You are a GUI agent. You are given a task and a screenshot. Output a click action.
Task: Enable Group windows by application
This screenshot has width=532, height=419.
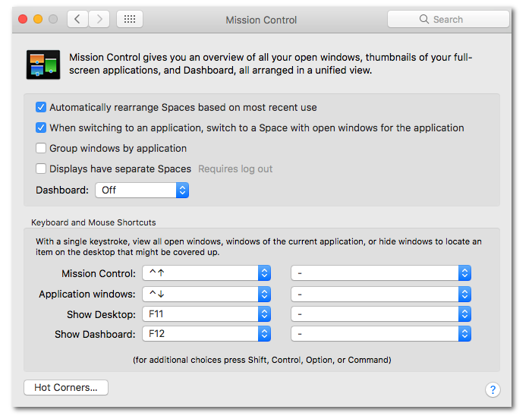click(42, 148)
